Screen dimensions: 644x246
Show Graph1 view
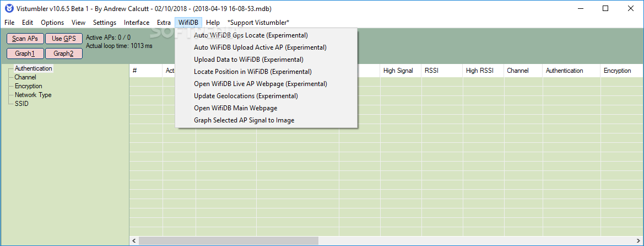coord(25,54)
